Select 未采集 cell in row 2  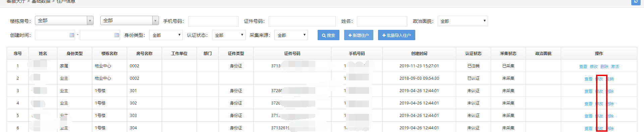[x=508, y=78]
